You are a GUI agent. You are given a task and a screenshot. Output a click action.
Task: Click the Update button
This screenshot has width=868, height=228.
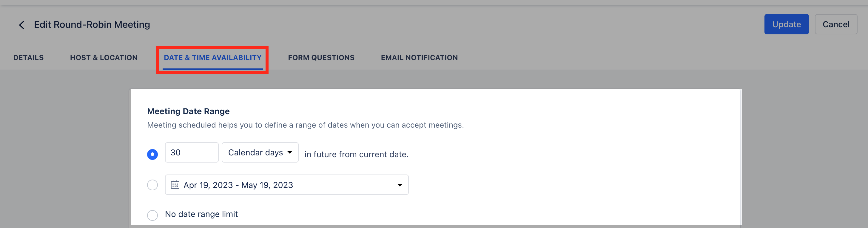coord(787,24)
